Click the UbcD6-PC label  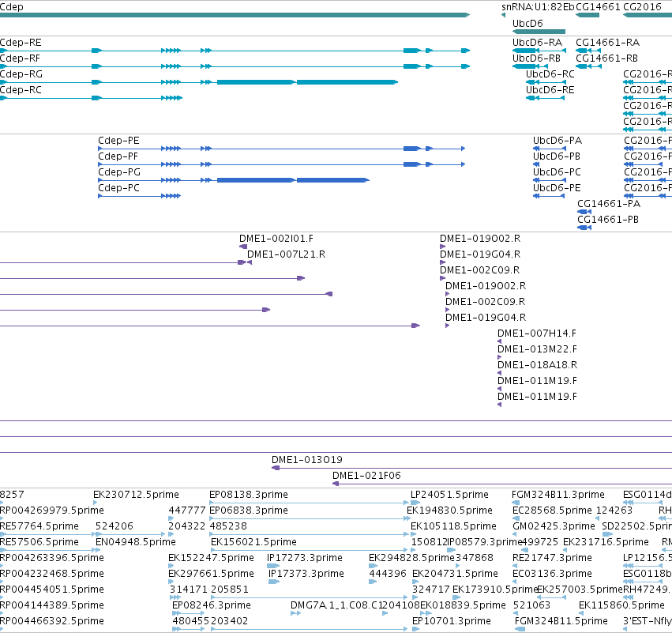click(x=557, y=172)
